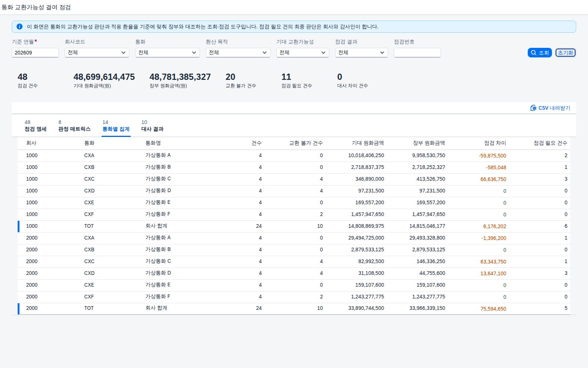Click the info icon in the notice banner
The height and width of the screenshot is (368, 588).
tap(19, 26)
